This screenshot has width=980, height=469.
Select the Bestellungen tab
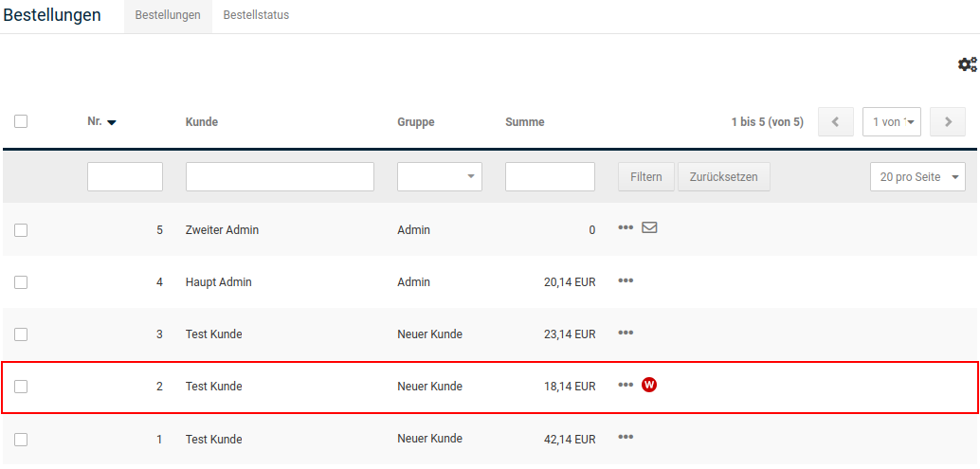pyautogui.click(x=168, y=16)
